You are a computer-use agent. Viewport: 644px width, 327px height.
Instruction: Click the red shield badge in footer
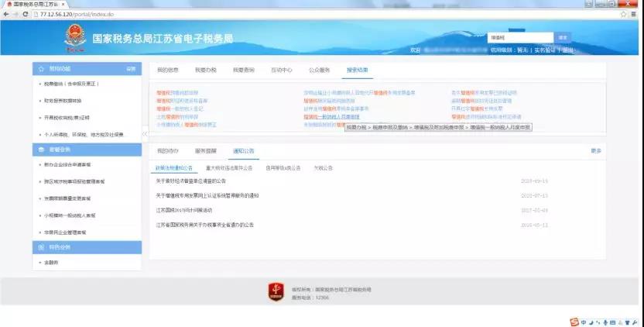(x=276, y=291)
